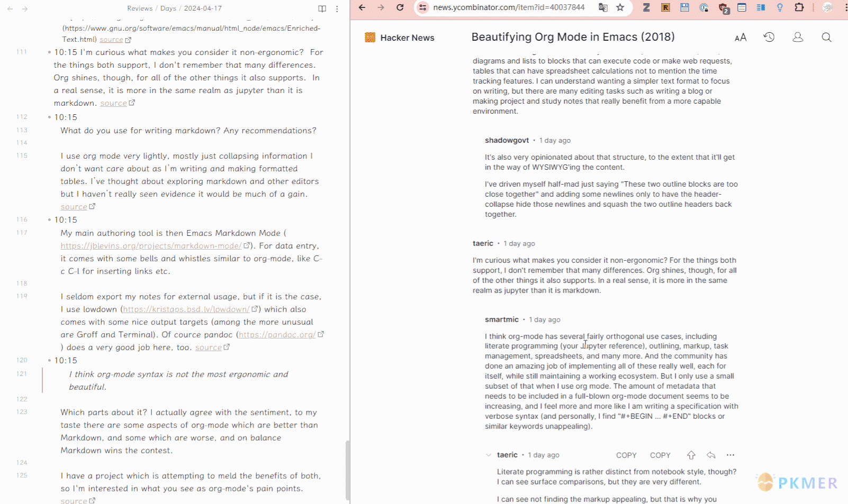The width and height of the screenshot is (848, 504).
Task: Click the Hacker News site title
Action: pyautogui.click(x=407, y=38)
